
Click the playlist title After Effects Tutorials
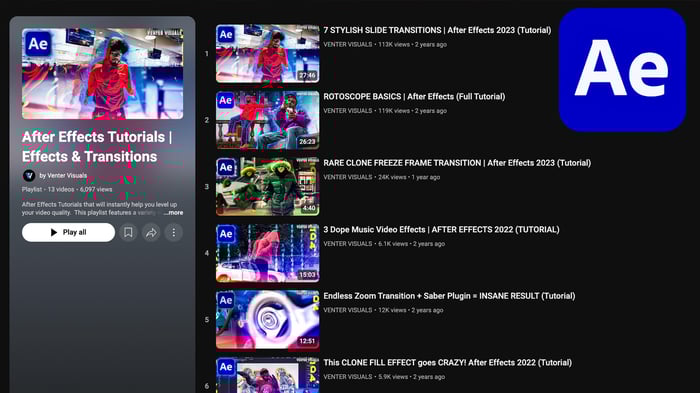[96, 146]
